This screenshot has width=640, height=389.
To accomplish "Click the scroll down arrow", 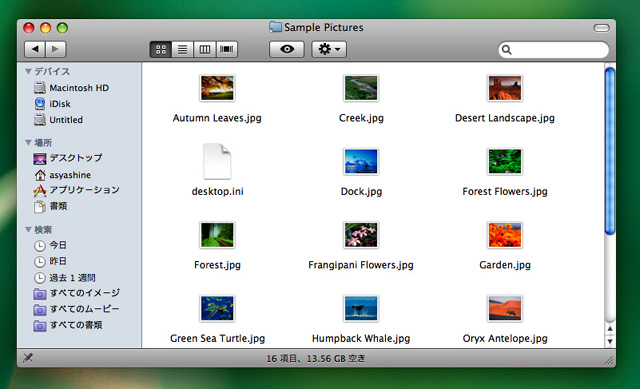I will 610,341.
